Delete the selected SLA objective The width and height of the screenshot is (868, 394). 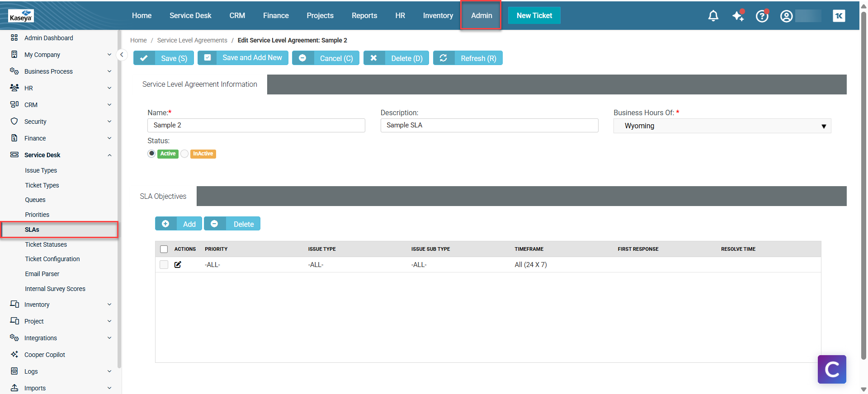[232, 224]
